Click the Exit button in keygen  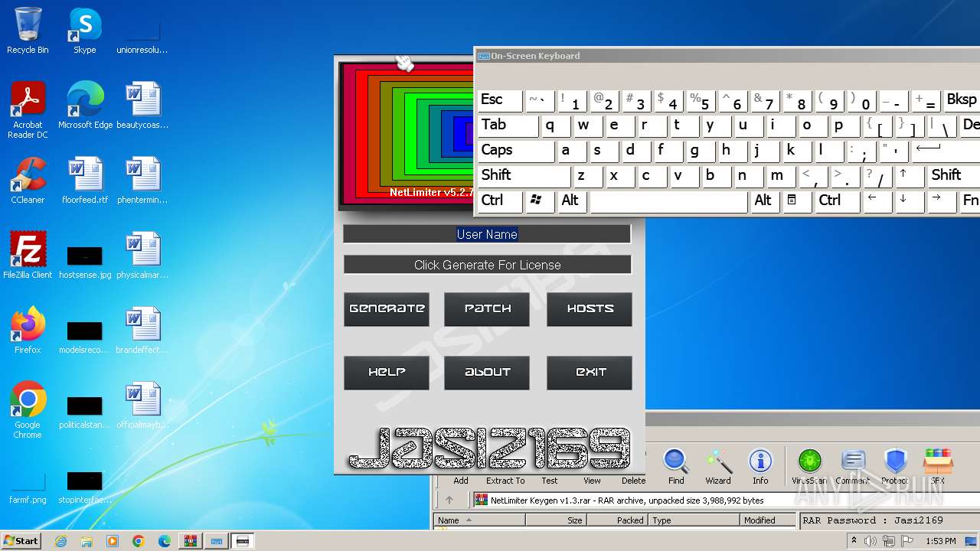pyautogui.click(x=590, y=373)
